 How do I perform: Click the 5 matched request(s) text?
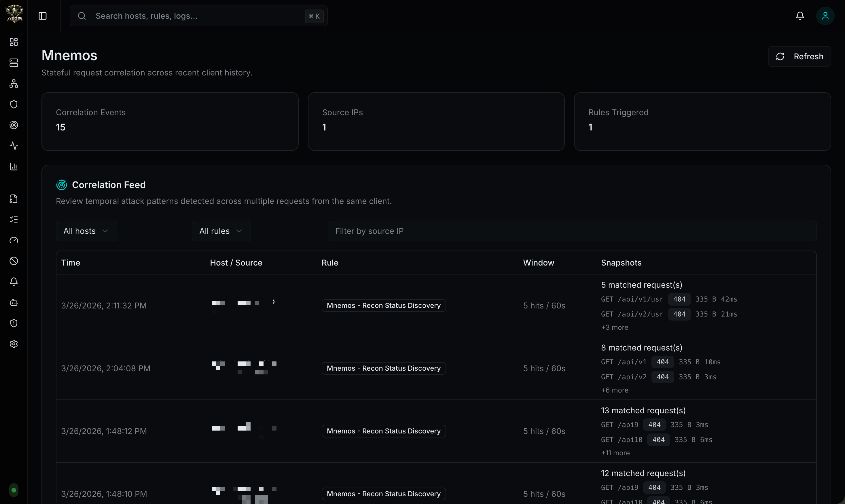click(642, 285)
